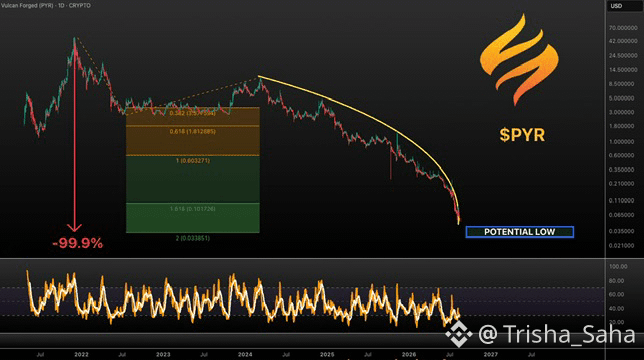
Task: Click the 70.000000 price axis label
Action: (623, 28)
